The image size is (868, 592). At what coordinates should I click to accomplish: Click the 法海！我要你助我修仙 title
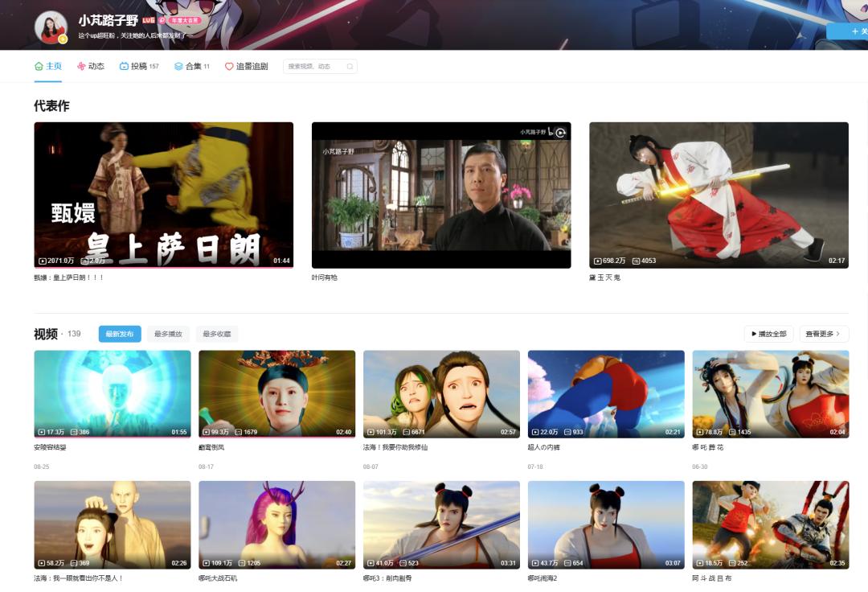click(x=395, y=447)
